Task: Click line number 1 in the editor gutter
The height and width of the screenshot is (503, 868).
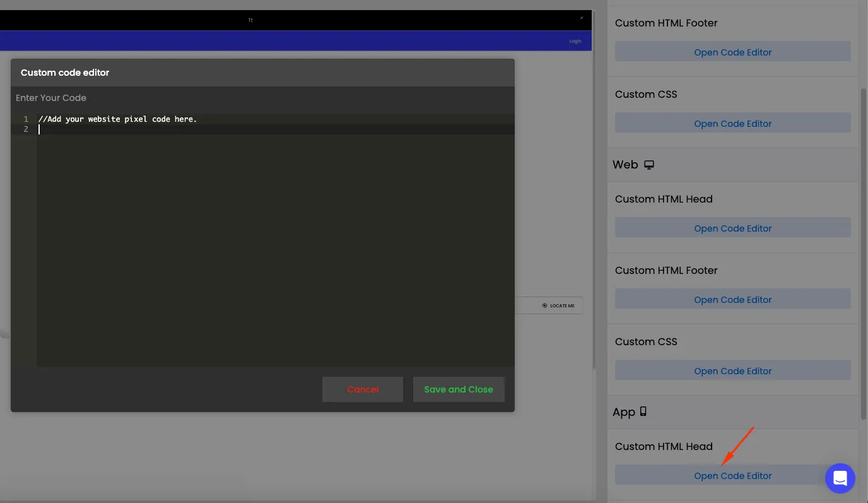Action: 26,119
